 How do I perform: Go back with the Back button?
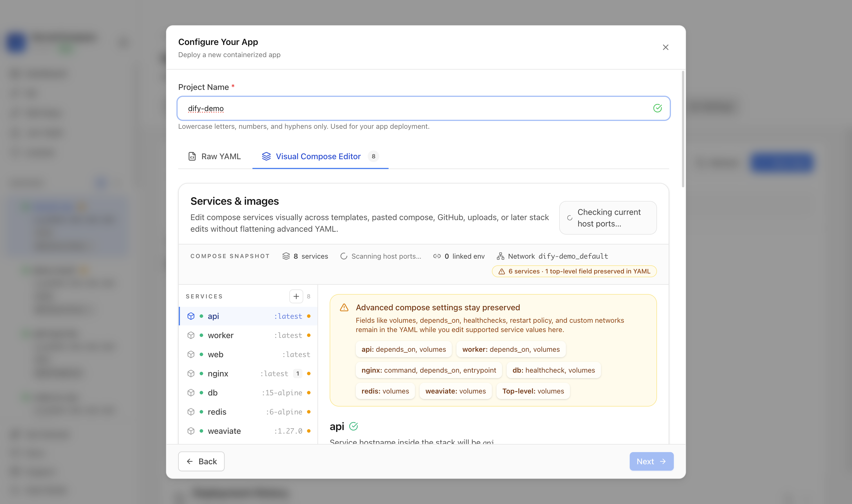[201, 461]
